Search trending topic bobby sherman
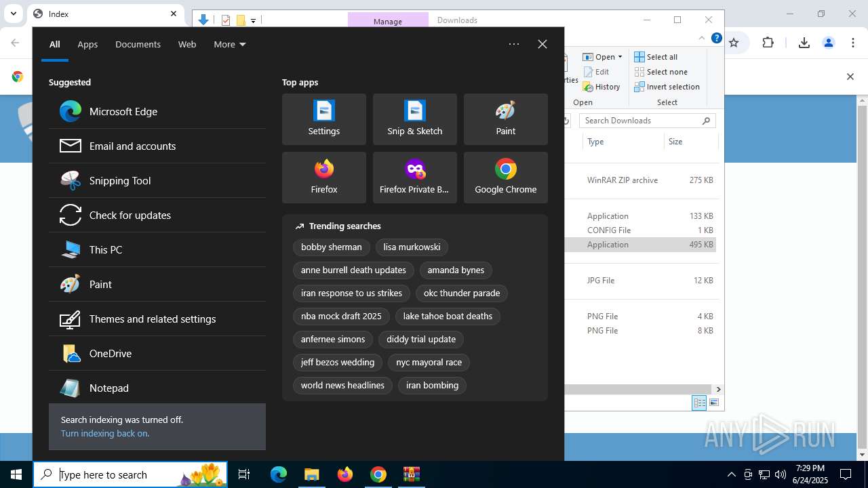This screenshot has width=868, height=488. [x=332, y=247]
